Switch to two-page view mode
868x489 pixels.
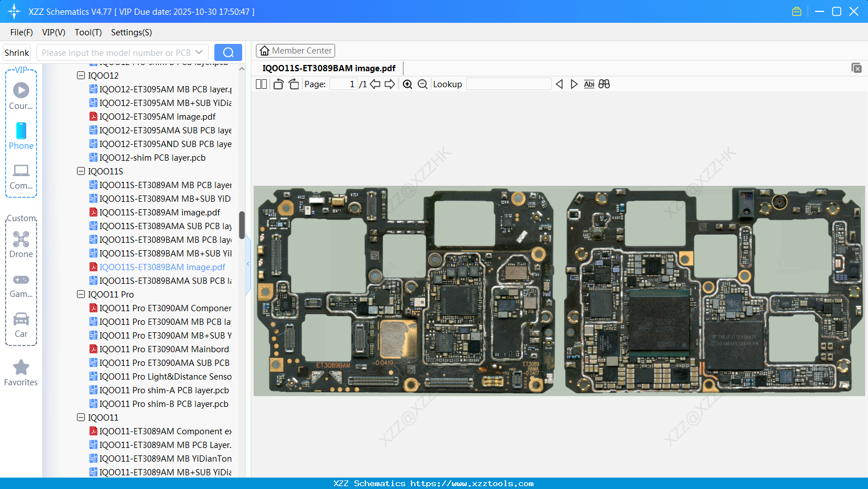[x=261, y=84]
